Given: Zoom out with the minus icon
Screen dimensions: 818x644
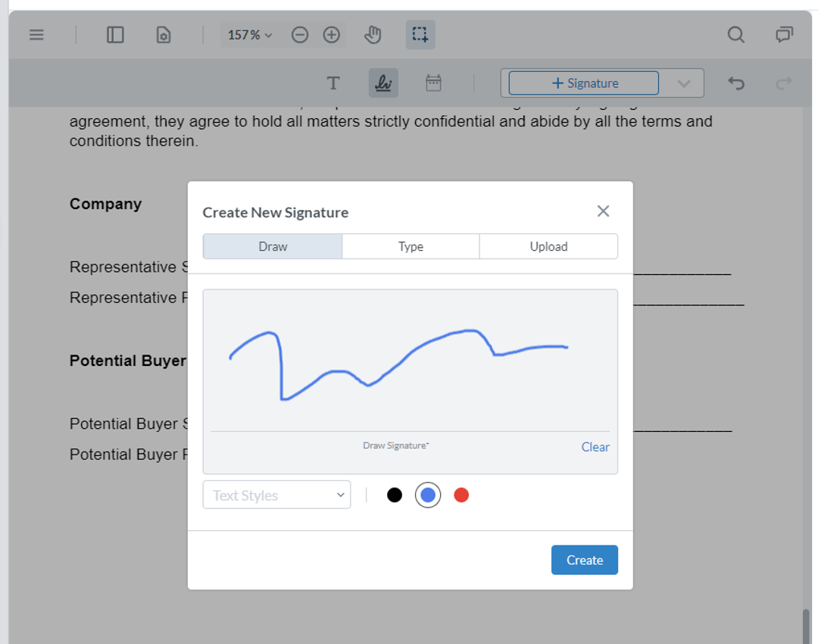Looking at the screenshot, I should 300,35.
